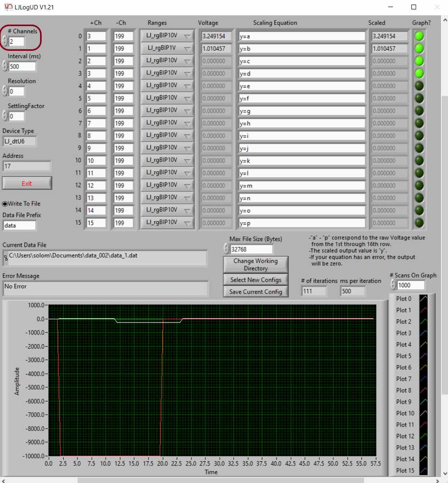Image resolution: width=448 pixels, height=483 pixels.
Task: Click Select New Configs
Action: point(255,280)
